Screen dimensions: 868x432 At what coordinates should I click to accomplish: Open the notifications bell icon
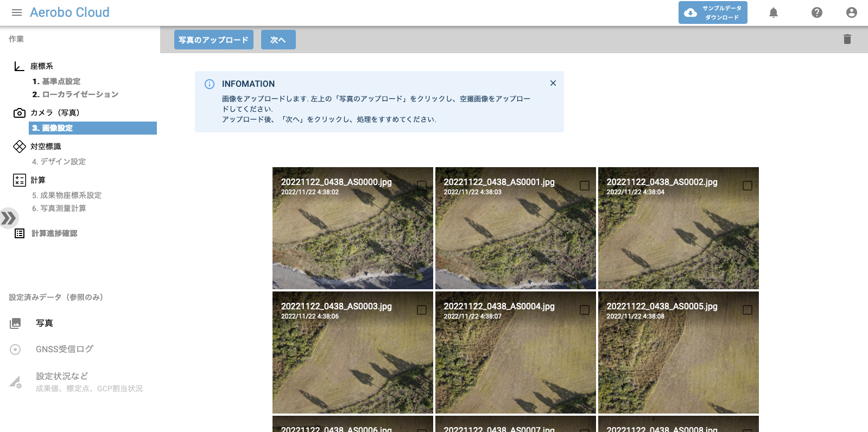(x=774, y=12)
